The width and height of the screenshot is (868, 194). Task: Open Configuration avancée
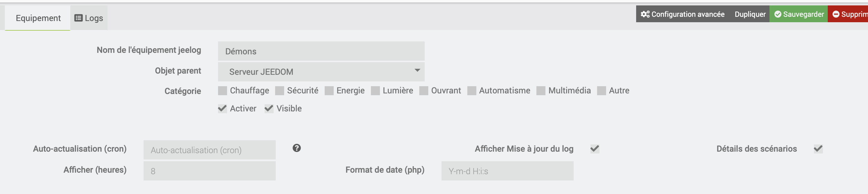point(687,14)
